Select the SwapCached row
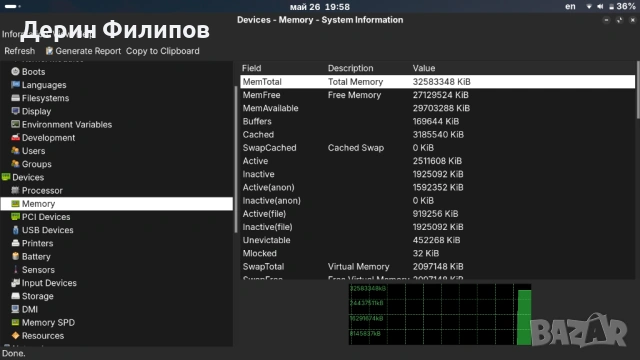Screen dimensions: 640x360 438,148
